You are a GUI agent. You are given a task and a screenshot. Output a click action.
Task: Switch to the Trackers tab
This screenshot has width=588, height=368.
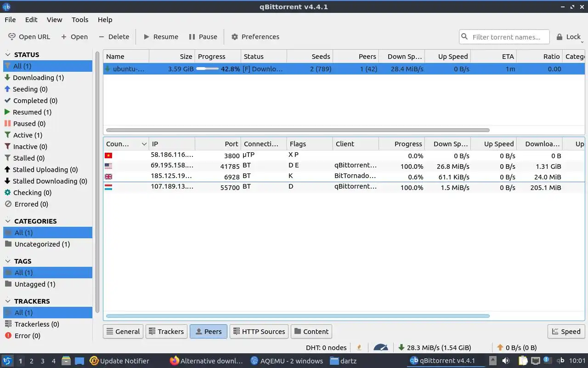pyautogui.click(x=166, y=331)
